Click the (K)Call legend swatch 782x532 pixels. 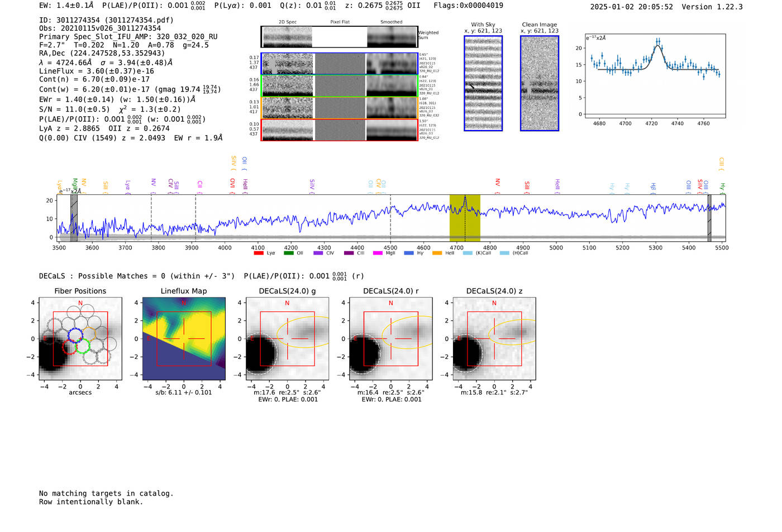pyautogui.click(x=468, y=253)
